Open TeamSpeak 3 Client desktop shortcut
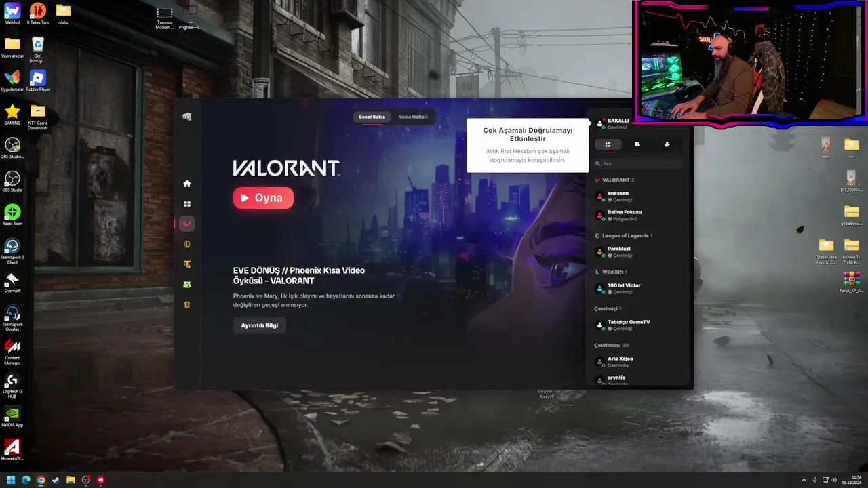Screen dimensions: 868x488 pos(12,250)
